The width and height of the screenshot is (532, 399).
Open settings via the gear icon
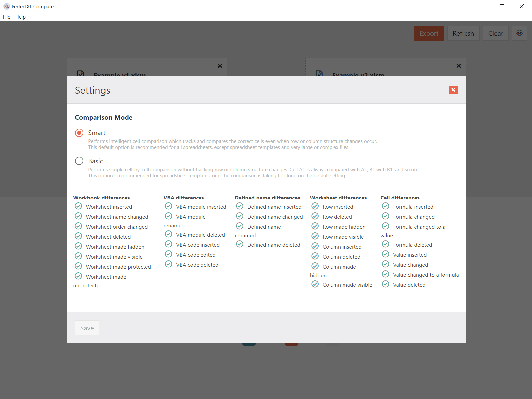[519, 33]
